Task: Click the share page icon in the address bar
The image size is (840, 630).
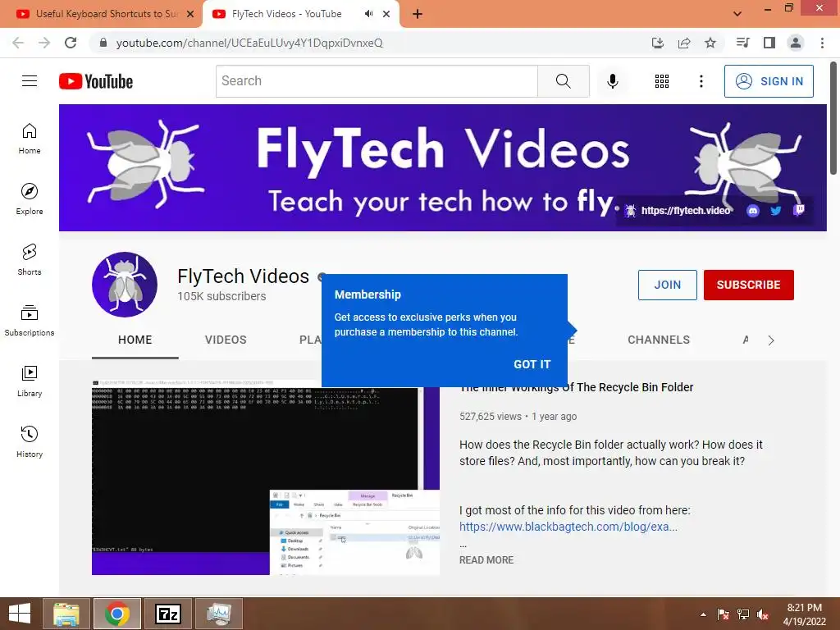Action: point(684,43)
